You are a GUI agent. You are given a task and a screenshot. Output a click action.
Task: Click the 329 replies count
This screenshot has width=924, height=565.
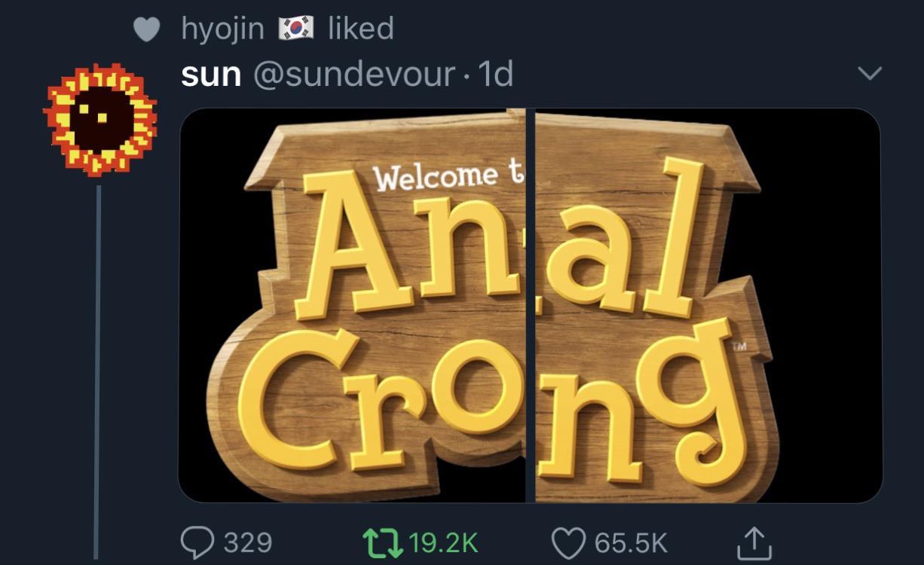248,542
